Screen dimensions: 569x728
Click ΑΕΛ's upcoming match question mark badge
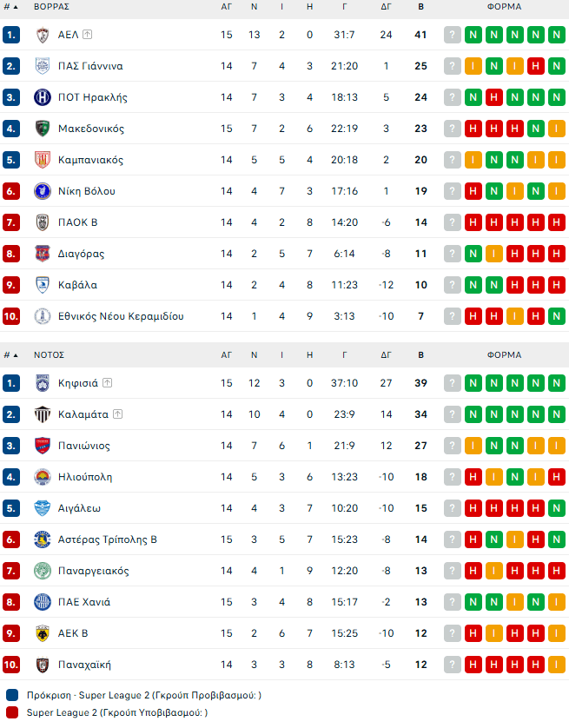[x=453, y=35]
